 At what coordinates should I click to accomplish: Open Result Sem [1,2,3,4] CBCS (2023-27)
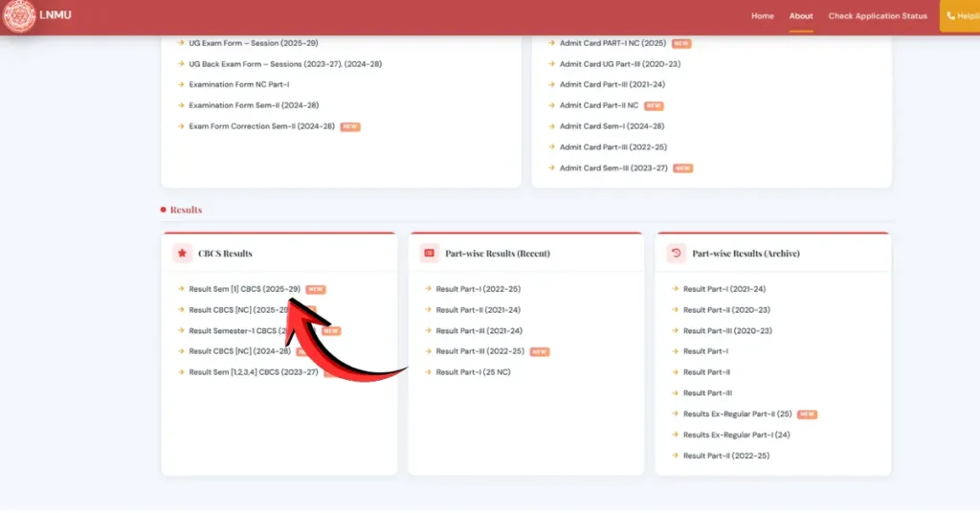[x=253, y=371]
